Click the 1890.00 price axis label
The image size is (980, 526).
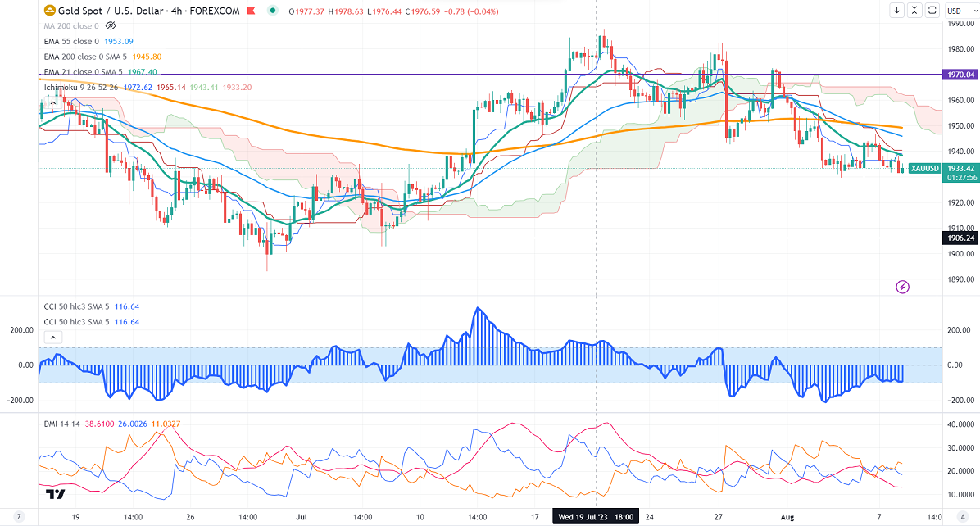(x=960, y=279)
